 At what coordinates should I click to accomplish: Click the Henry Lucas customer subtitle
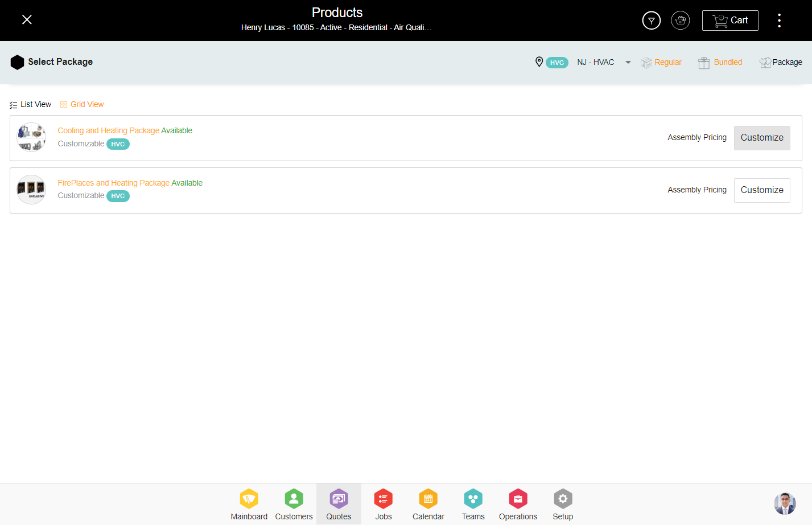[336, 28]
